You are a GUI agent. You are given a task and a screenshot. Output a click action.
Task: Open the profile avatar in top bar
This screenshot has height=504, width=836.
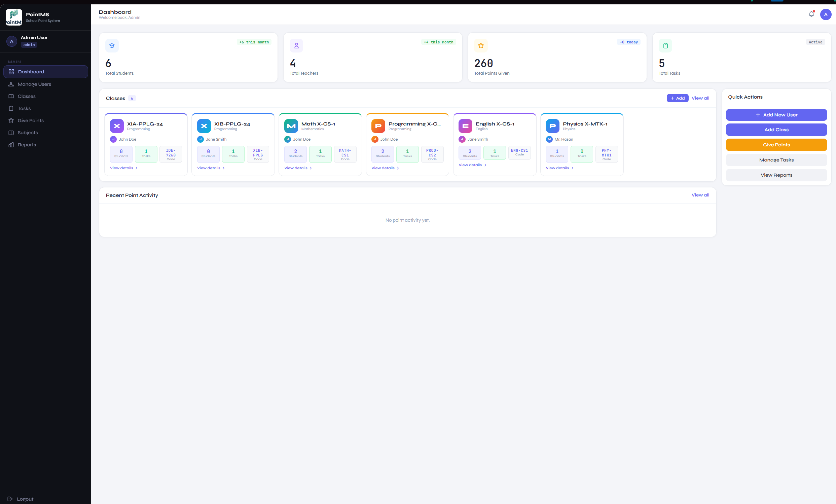(x=826, y=14)
